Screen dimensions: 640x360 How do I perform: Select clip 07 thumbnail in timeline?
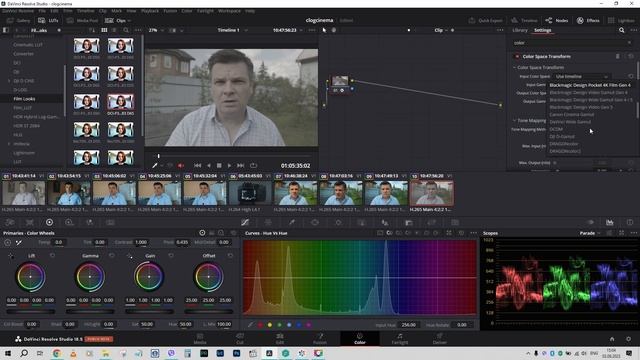pos(295,193)
